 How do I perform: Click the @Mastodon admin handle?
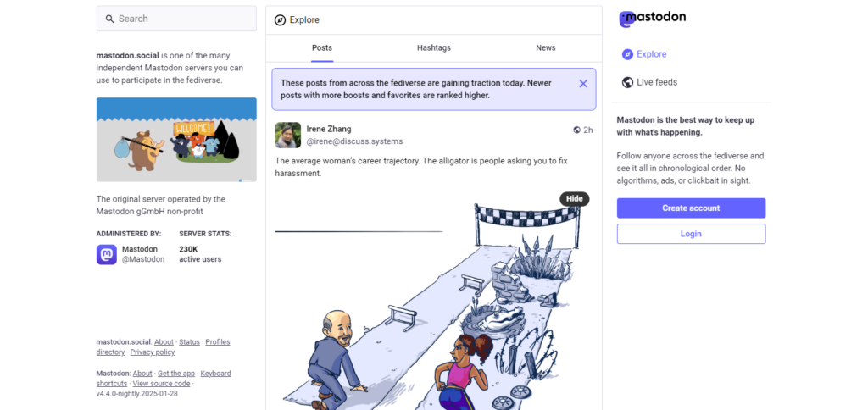(x=143, y=259)
